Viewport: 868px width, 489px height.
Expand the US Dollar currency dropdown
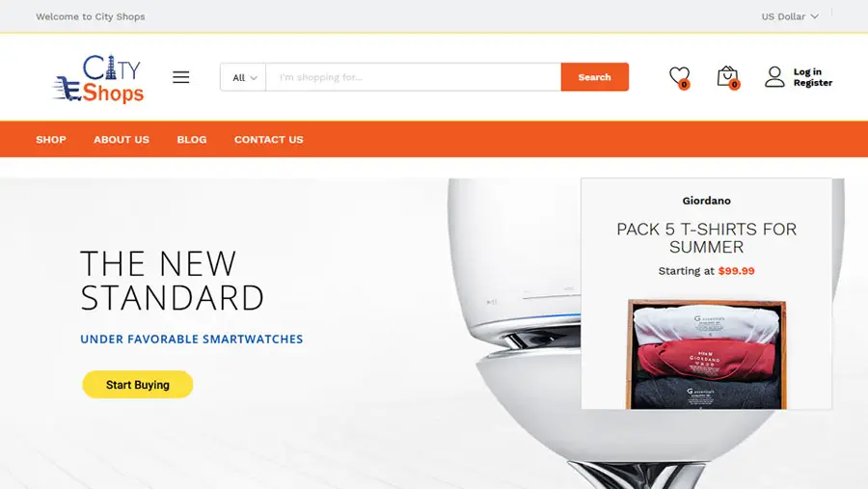(789, 16)
